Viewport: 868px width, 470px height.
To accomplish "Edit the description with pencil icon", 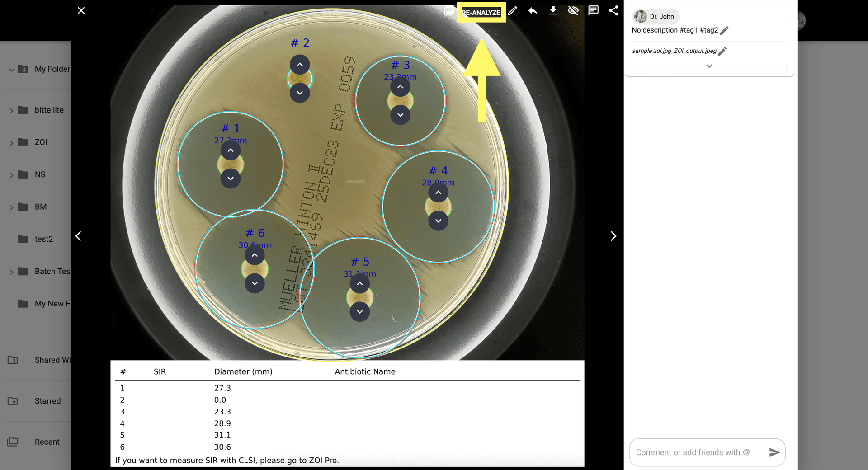I will click(724, 31).
